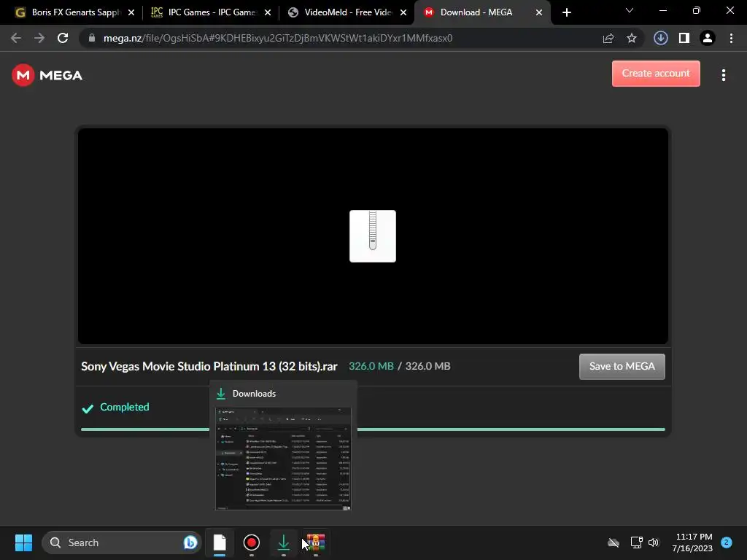Click the green completed check icon
The image size is (747, 560).
88,408
